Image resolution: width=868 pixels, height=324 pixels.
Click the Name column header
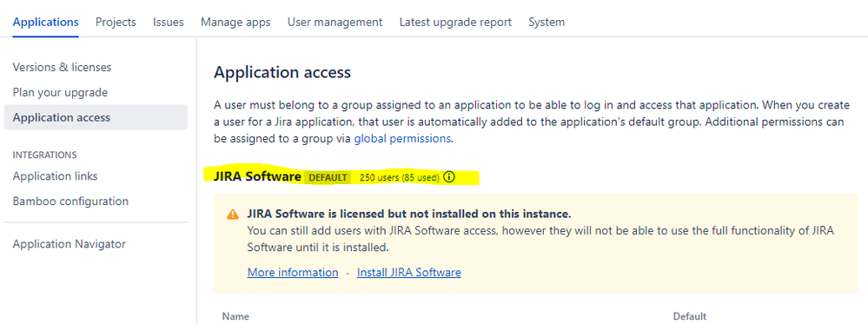(x=235, y=316)
